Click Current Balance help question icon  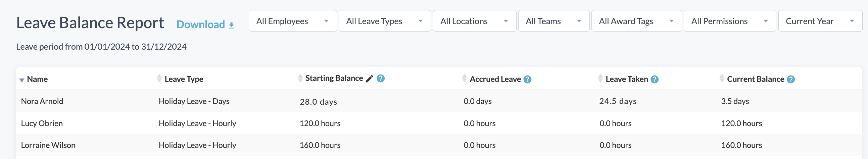(790, 79)
